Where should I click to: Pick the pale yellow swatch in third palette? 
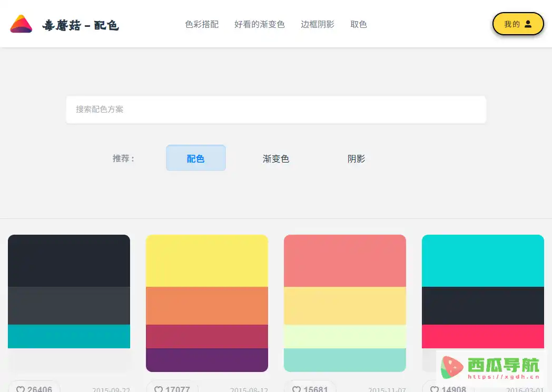click(345, 306)
